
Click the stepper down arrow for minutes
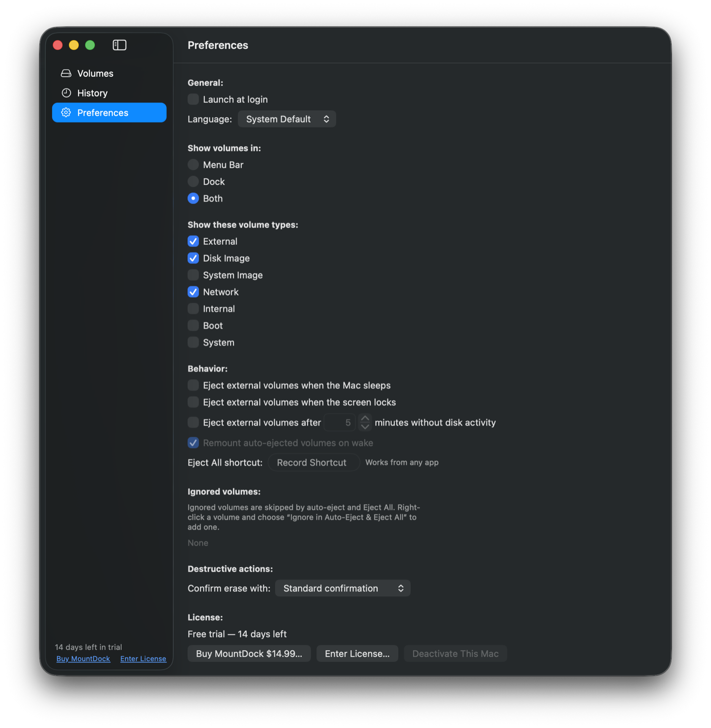(365, 427)
